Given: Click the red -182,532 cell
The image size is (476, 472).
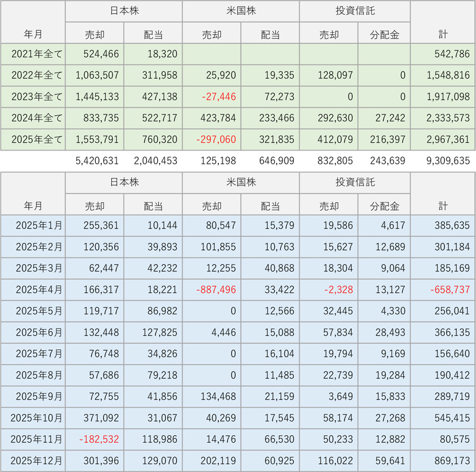Looking at the screenshot, I should click(95, 440).
